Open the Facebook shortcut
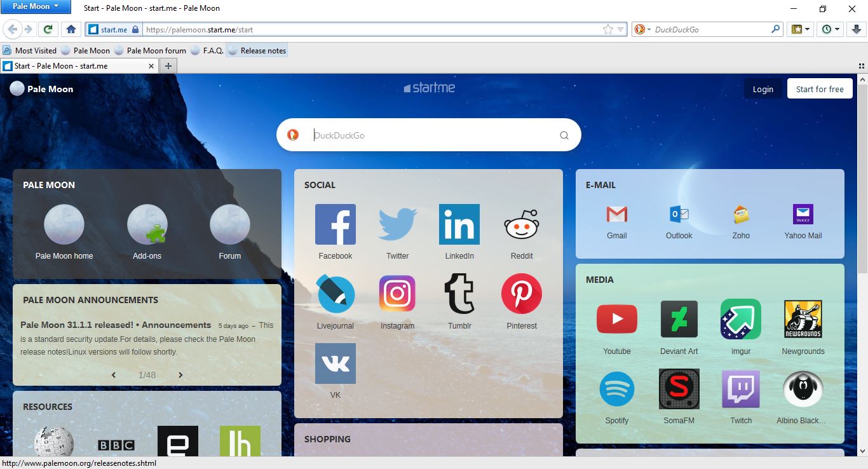Viewport: 868px width, 469px height. [336, 224]
